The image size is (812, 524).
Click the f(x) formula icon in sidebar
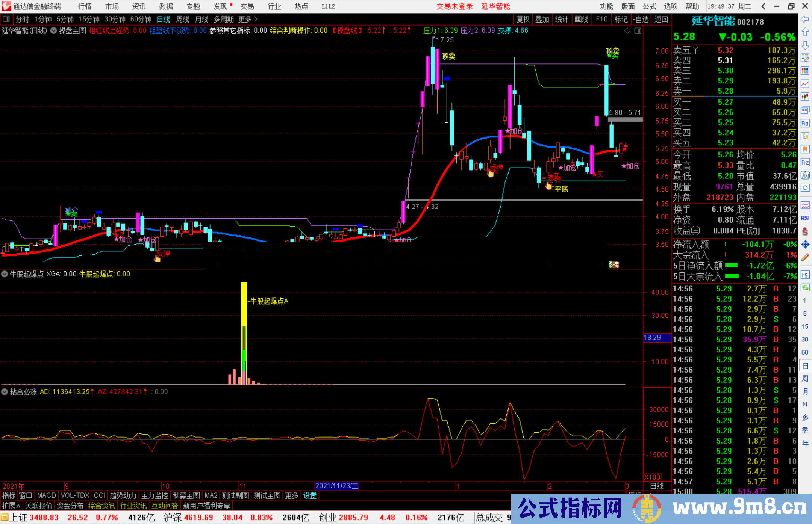805,175
